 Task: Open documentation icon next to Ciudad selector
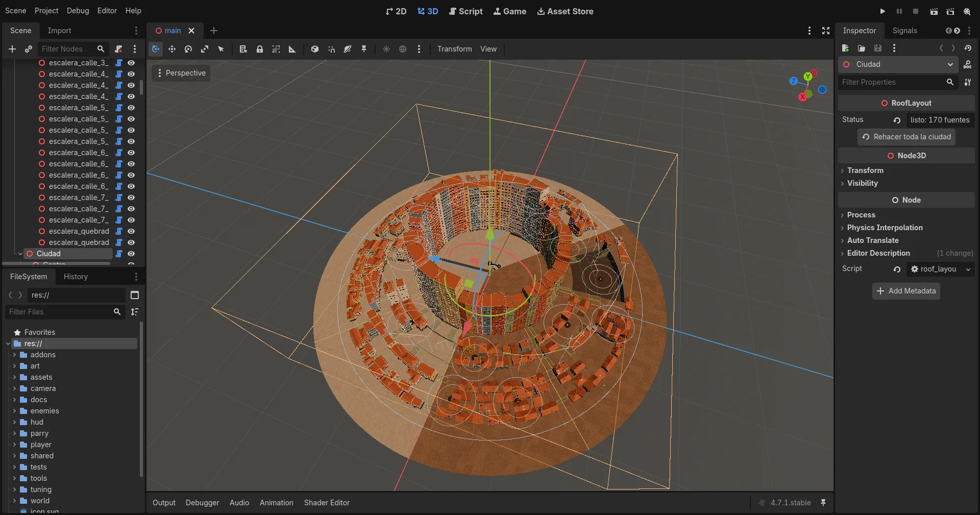point(968,64)
